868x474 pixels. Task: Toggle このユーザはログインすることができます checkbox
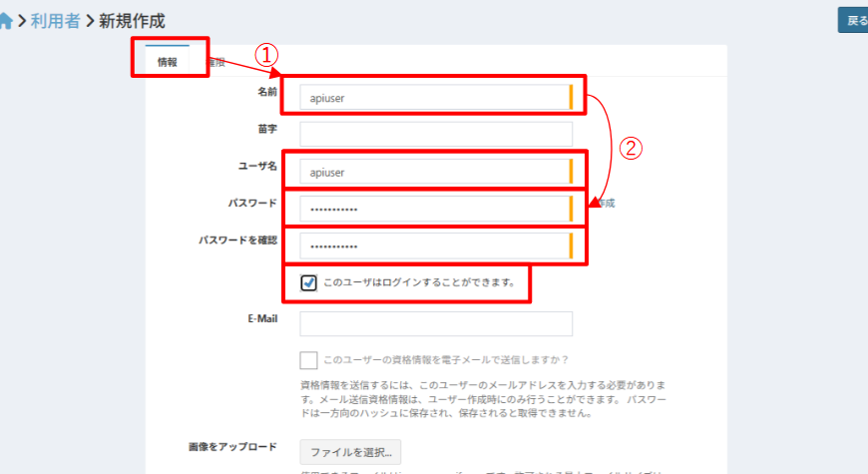coord(309,283)
